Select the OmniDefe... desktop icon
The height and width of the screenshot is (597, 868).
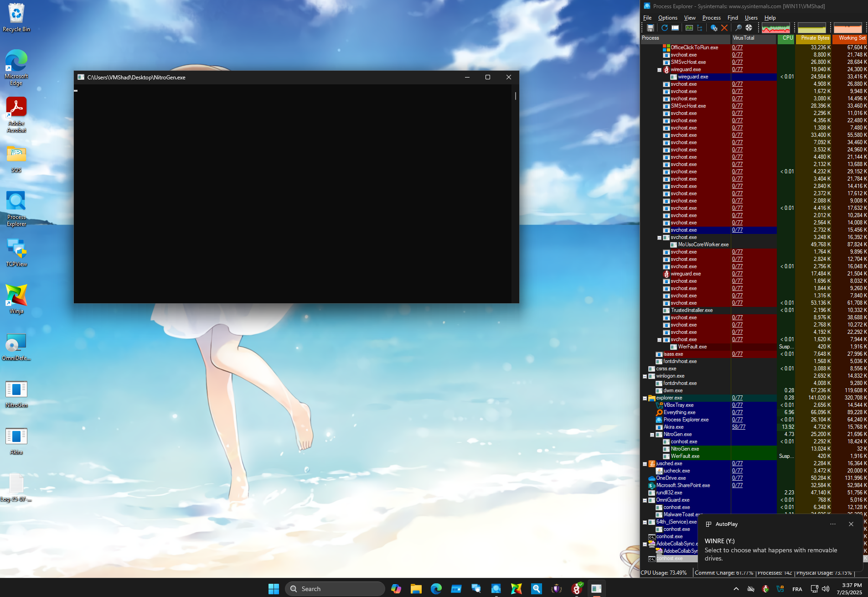tap(16, 346)
